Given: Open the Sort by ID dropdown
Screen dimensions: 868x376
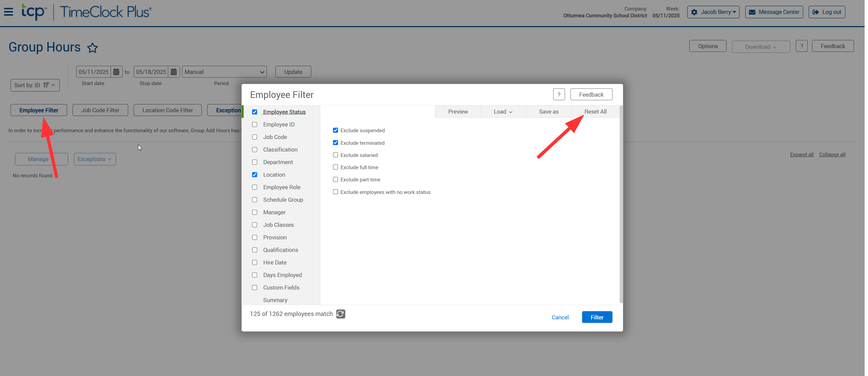Looking at the screenshot, I should tap(35, 85).
